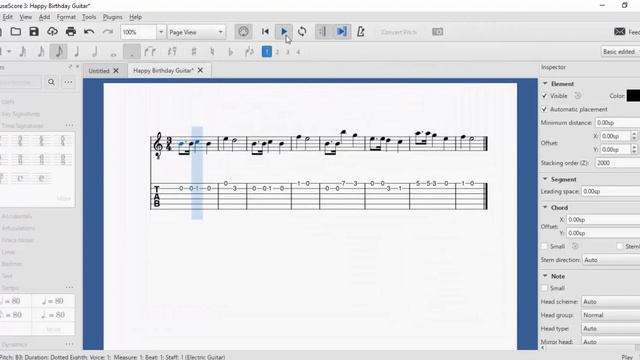
Task: Open the workspace 'Basic edited' dropdown
Action: (620, 52)
